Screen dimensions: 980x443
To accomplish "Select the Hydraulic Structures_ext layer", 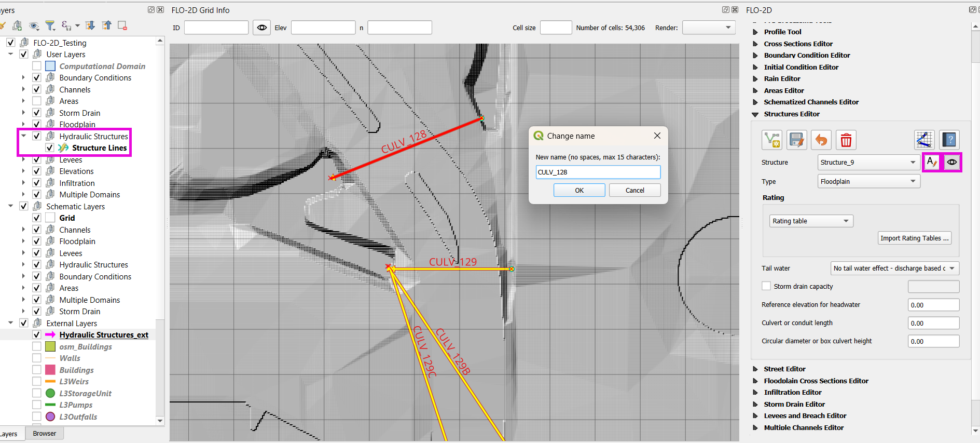I will pos(104,335).
